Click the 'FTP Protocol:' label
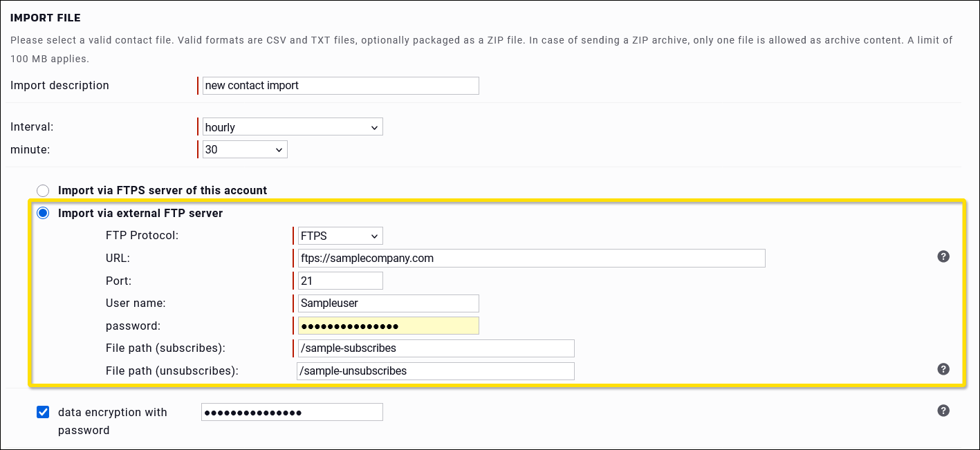Viewport: 980px width, 450px height. point(142,235)
